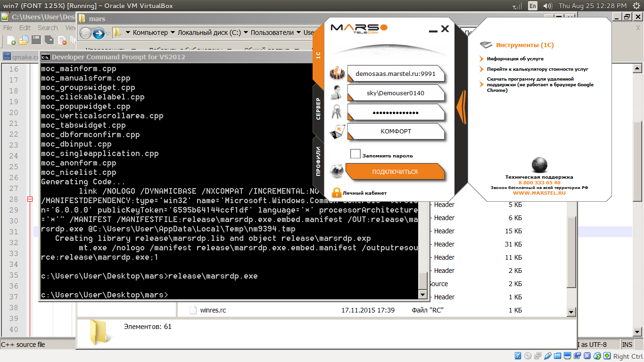Image resolution: width=644 pixels, height=362 pixels.
Task: Click the server address field demosaas.marstel.ru:9991
Action: pyautogui.click(x=396, y=74)
